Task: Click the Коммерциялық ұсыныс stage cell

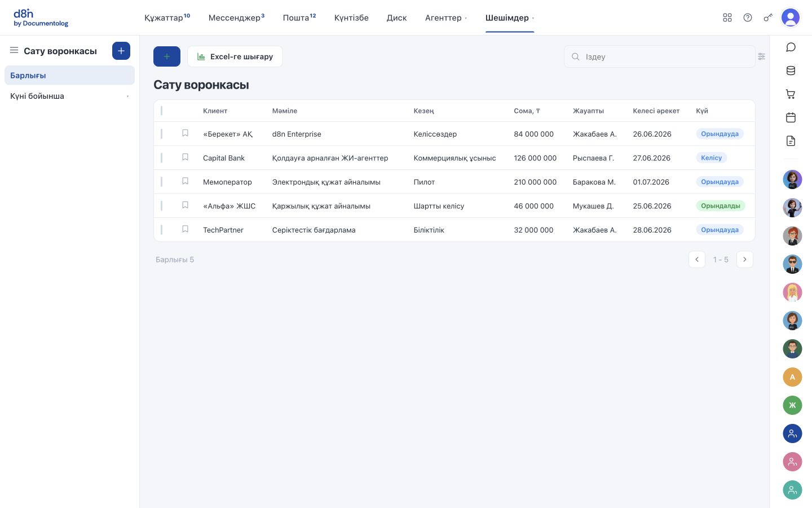Action: click(454, 158)
